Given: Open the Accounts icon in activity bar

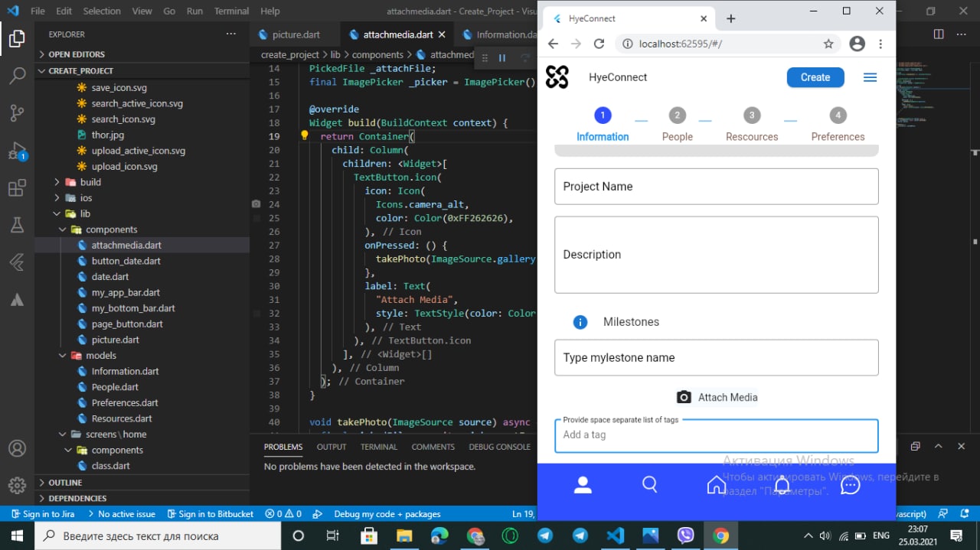Looking at the screenshot, I should click(x=17, y=448).
